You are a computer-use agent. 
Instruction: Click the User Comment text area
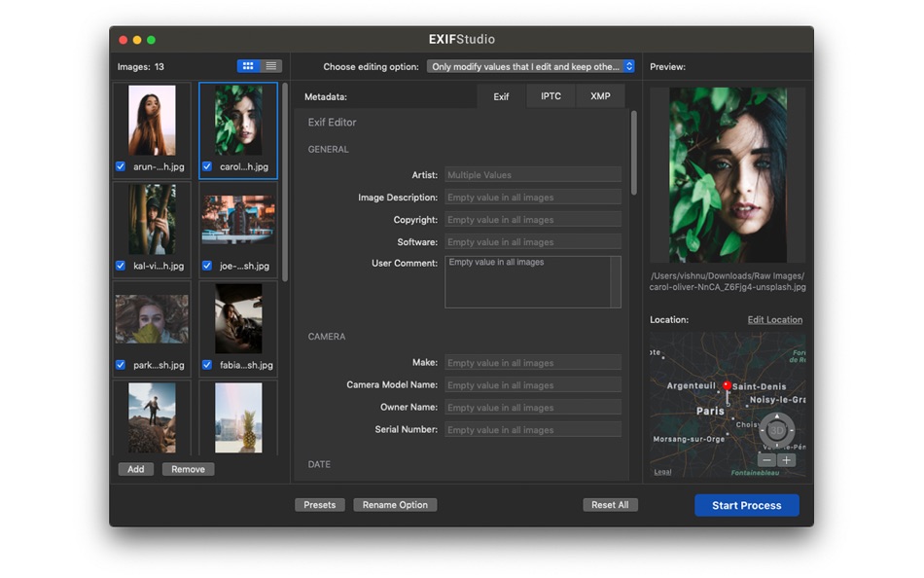(x=533, y=282)
